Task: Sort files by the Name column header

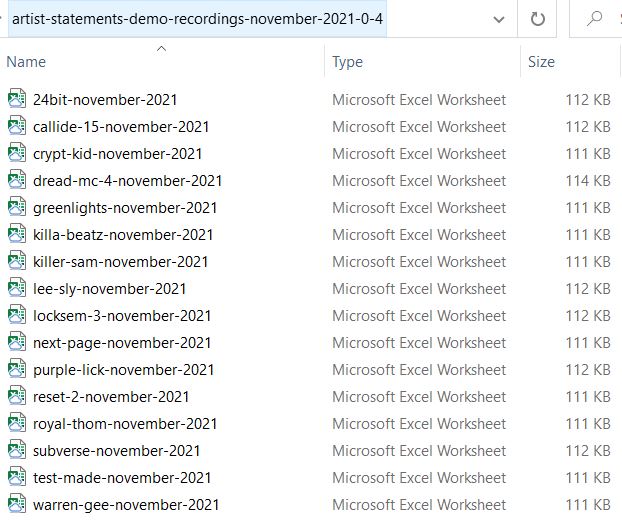Action: point(26,62)
